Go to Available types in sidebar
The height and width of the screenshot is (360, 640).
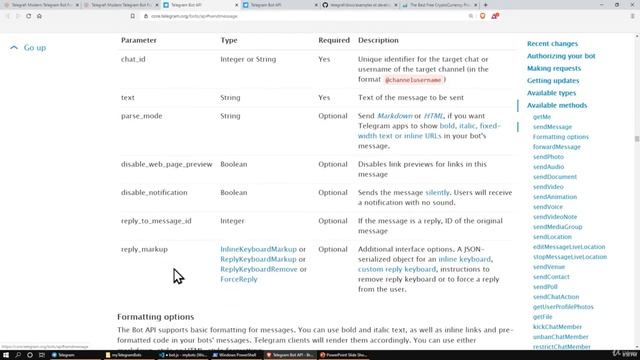551,93
